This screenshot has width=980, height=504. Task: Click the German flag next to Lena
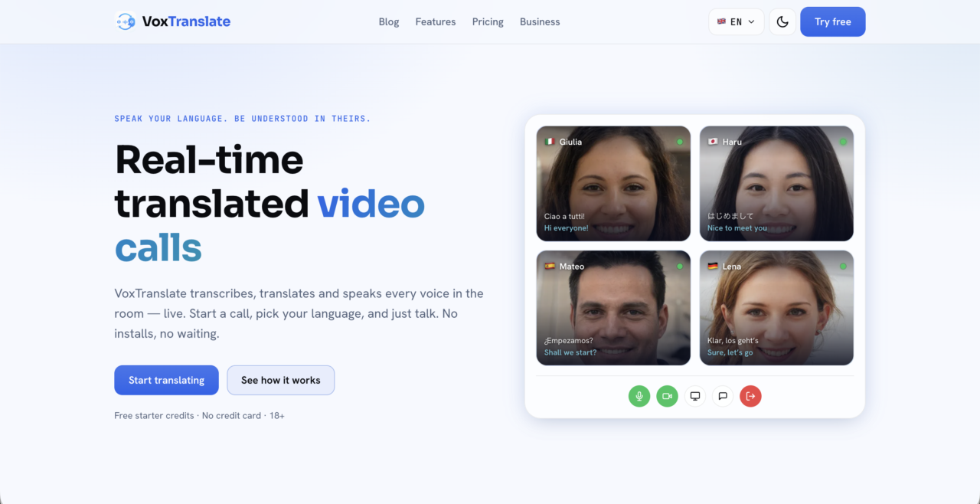coord(713,267)
